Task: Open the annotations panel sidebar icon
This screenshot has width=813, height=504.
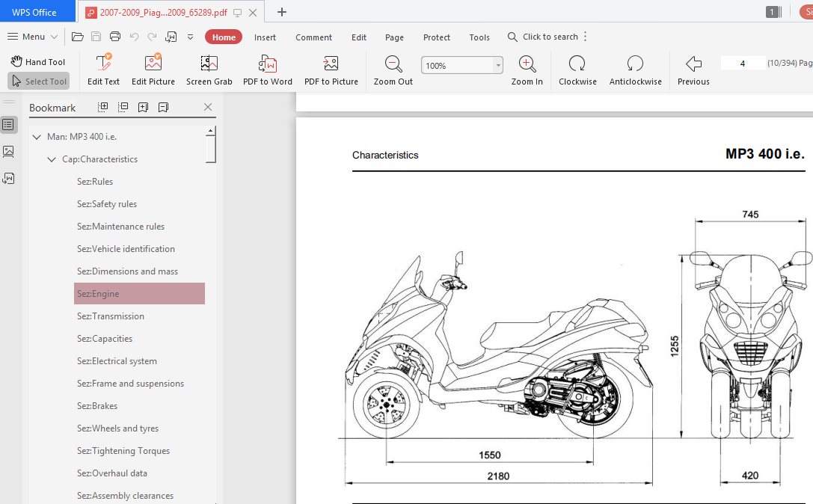Action: coord(8,179)
